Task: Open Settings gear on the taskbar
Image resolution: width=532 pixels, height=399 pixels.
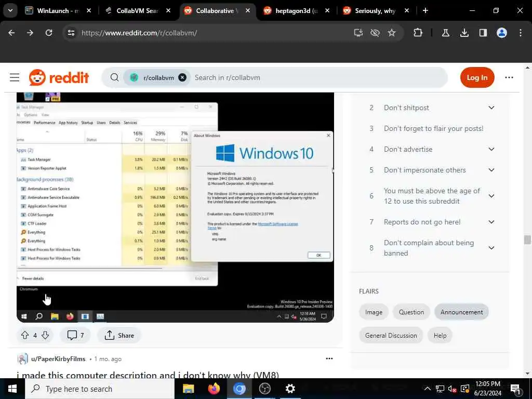Action: tap(290, 389)
